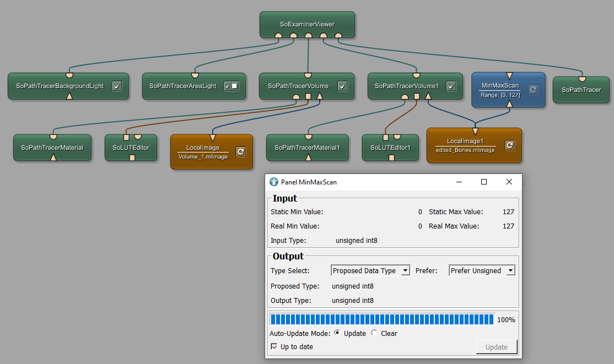614x364 pixels.
Task: Select the SoLUTEditor node
Action: click(131, 148)
